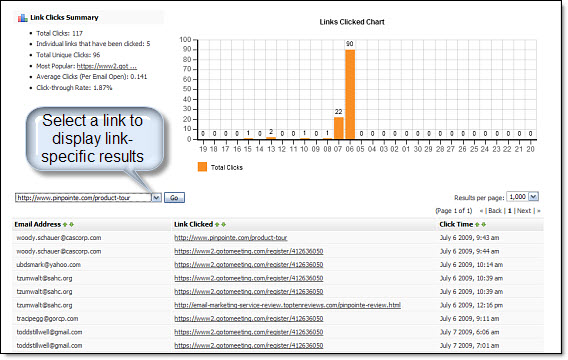Open pinpointe product-tour link in woody.schauer row
568x360 pixels.
point(231,238)
